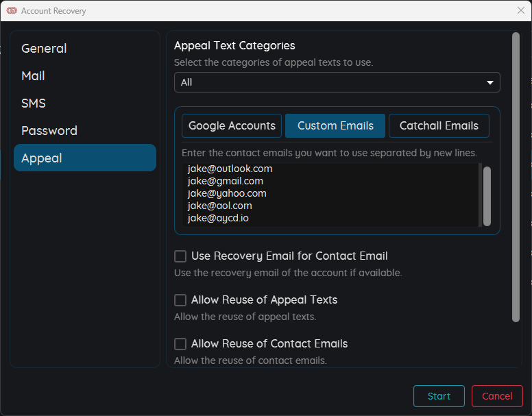Close the Account Recovery dialog
This screenshot has height=416, width=532.
[x=521, y=10]
